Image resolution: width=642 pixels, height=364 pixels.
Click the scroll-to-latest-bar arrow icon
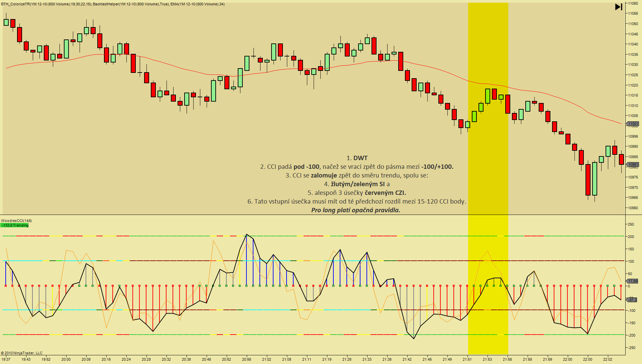[618, 7]
